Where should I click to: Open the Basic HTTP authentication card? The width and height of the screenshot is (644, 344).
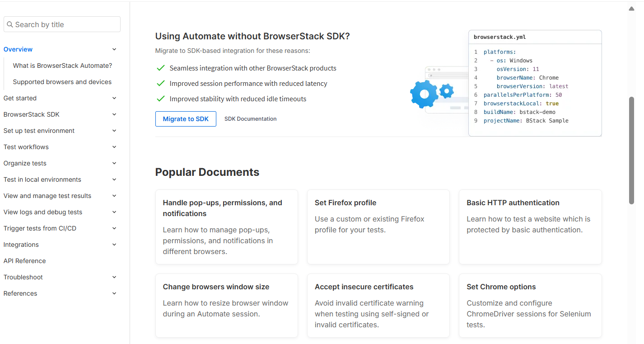[x=530, y=227]
